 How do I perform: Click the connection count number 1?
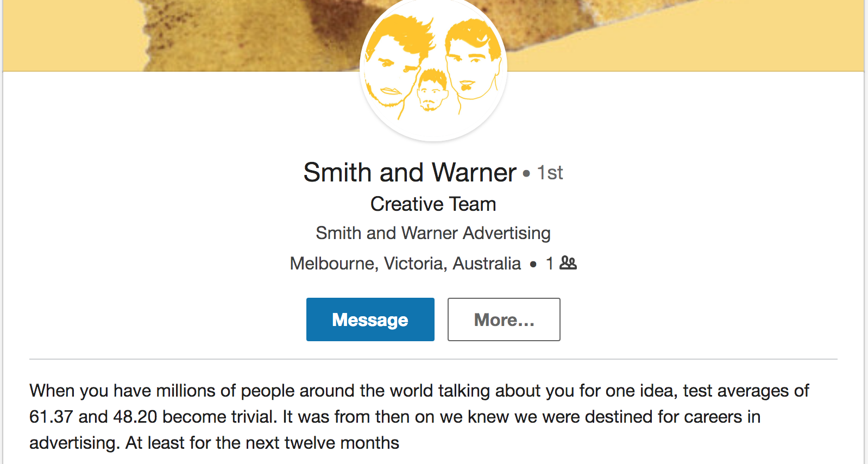(550, 264)
